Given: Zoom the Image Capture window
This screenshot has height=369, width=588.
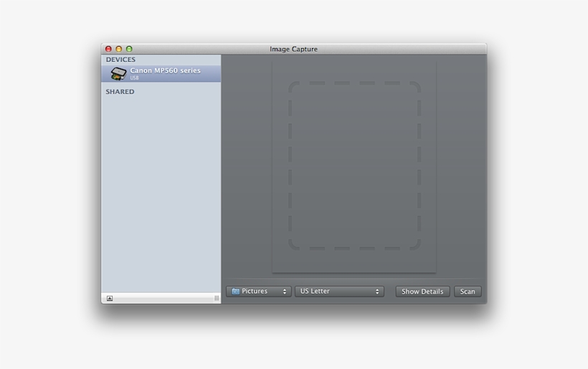Looking at the screenshot, I should 129,49.
